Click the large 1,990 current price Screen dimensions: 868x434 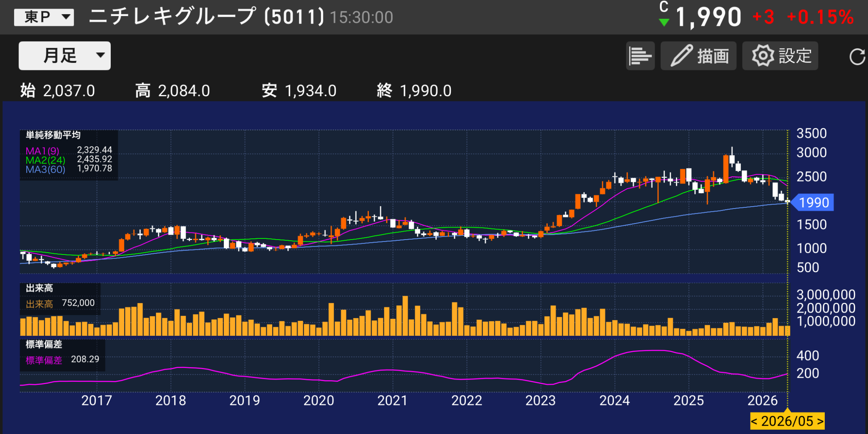[708, 17]
